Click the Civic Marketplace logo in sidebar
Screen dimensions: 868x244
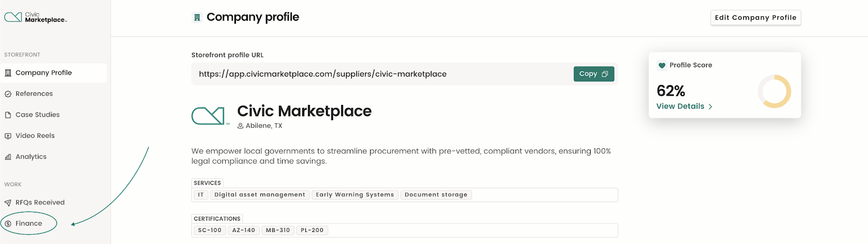(x=35, y=17)
